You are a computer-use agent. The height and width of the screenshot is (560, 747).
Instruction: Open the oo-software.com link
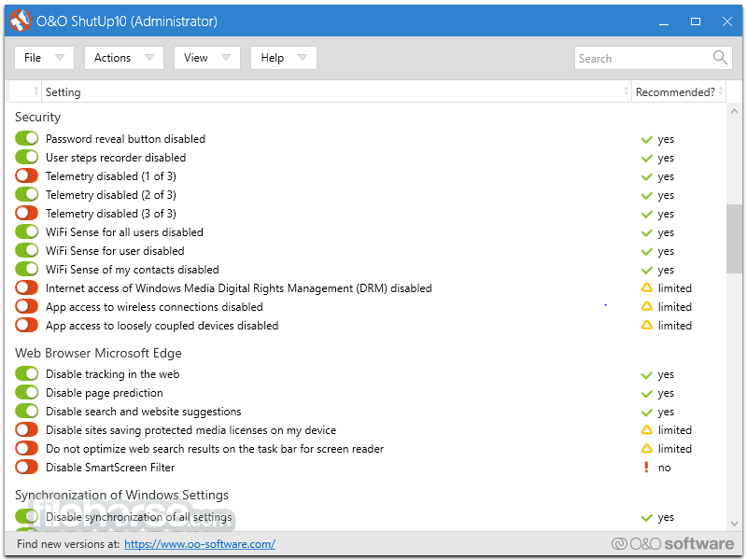click(x=200, y=544)
